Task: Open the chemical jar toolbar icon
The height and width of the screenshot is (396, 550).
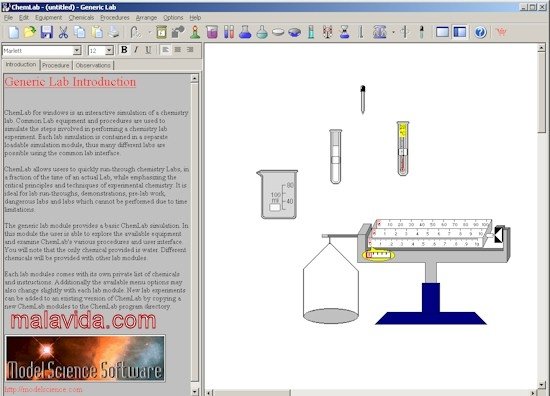Action: tap(161, 32)
